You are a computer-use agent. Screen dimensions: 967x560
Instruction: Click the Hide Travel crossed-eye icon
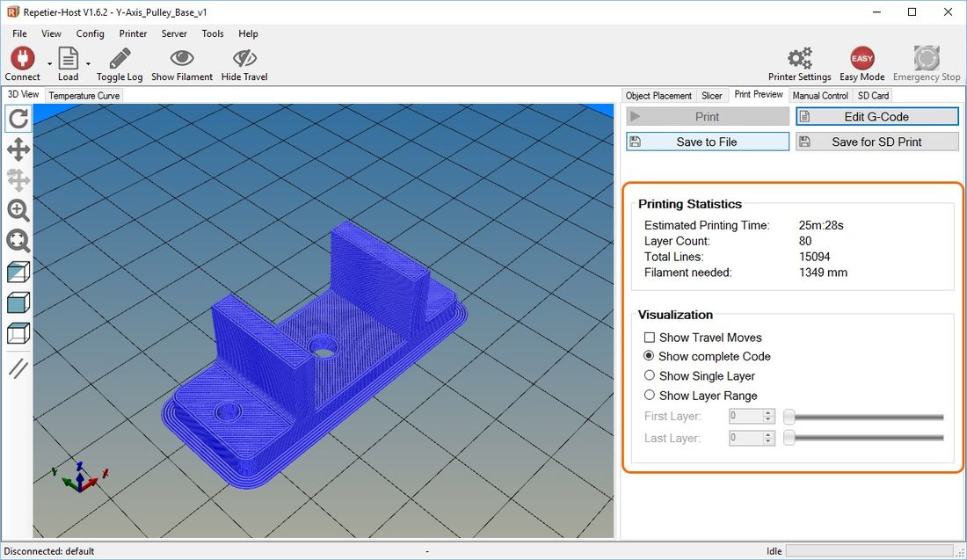click(x=244, y=59)
